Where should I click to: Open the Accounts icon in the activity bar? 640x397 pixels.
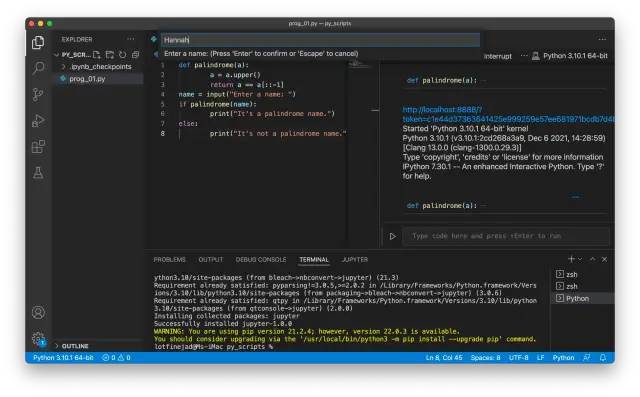click(x=38, y=313)
